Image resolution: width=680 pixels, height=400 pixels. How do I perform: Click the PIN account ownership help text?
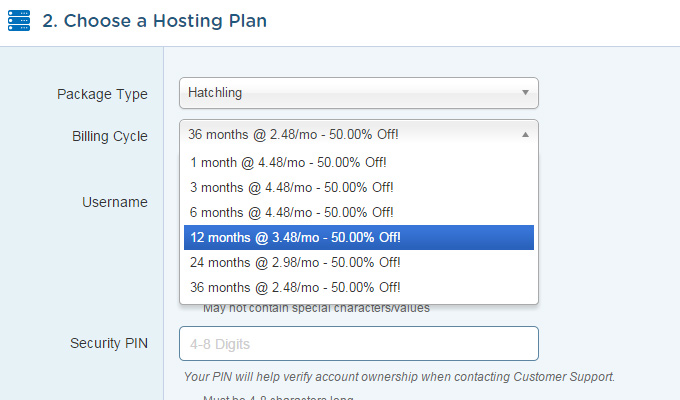point(399,377)
